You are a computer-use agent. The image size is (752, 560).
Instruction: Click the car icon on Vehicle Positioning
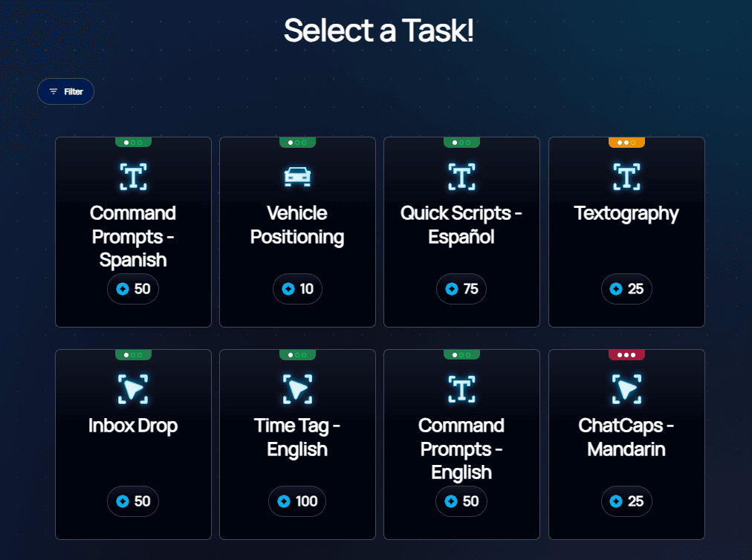tap(297, 177)
